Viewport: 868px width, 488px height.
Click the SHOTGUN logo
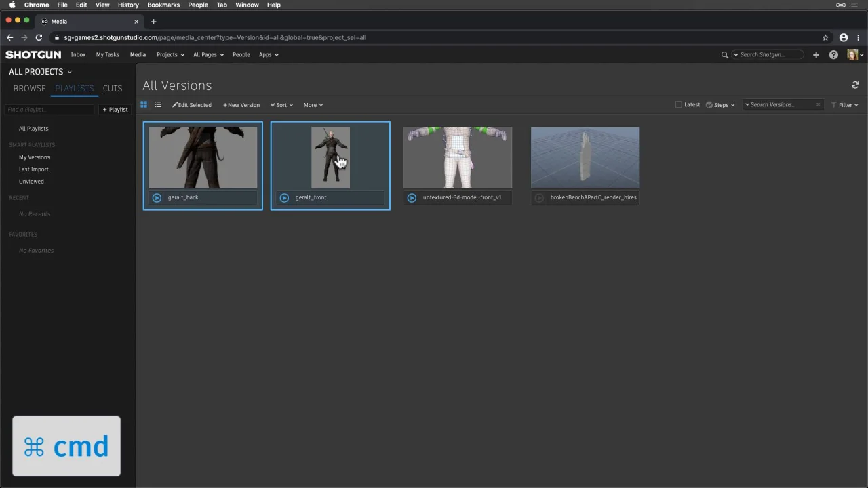point(33,54)
